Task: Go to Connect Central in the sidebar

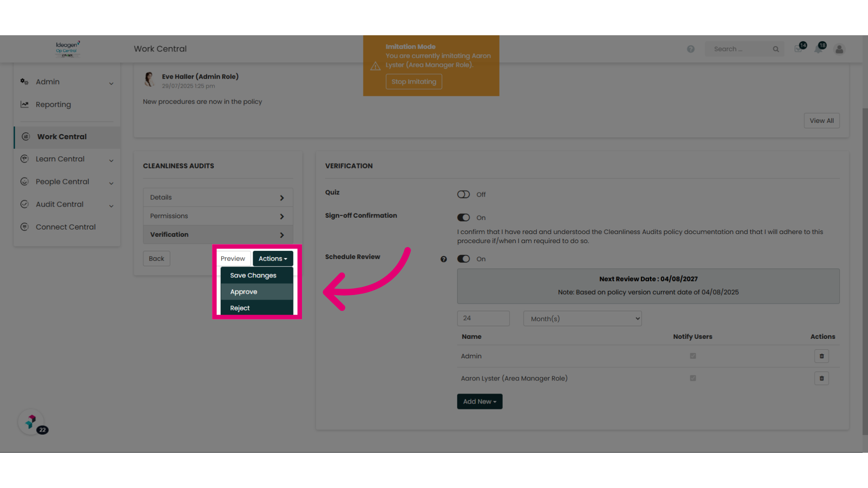Action: 66,227
